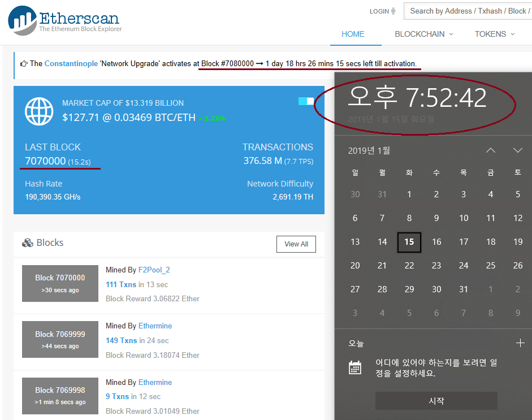Select January 10 in calendar
The height and width of the screenshot is (420, 532).
[464, 218]
